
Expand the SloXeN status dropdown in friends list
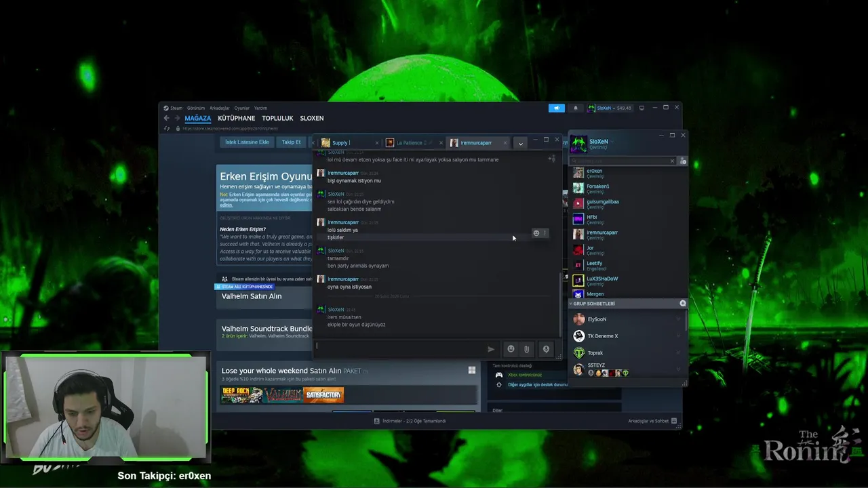tap(612, 142)
